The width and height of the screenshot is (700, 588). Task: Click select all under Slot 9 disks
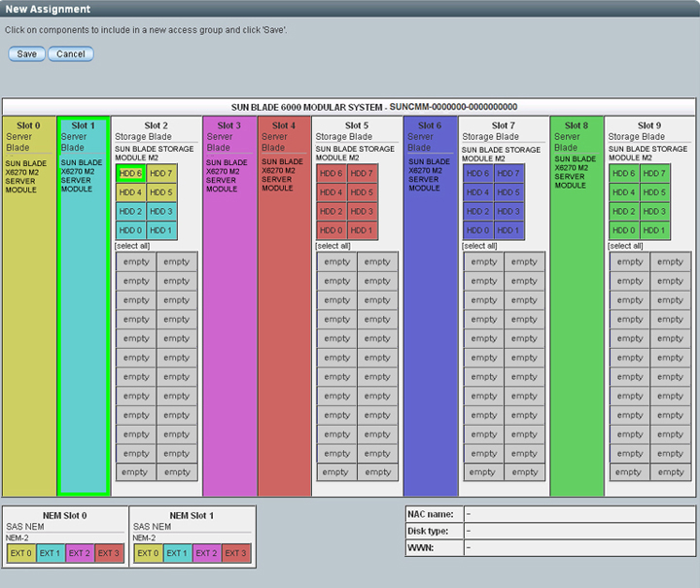coord(625,246)
